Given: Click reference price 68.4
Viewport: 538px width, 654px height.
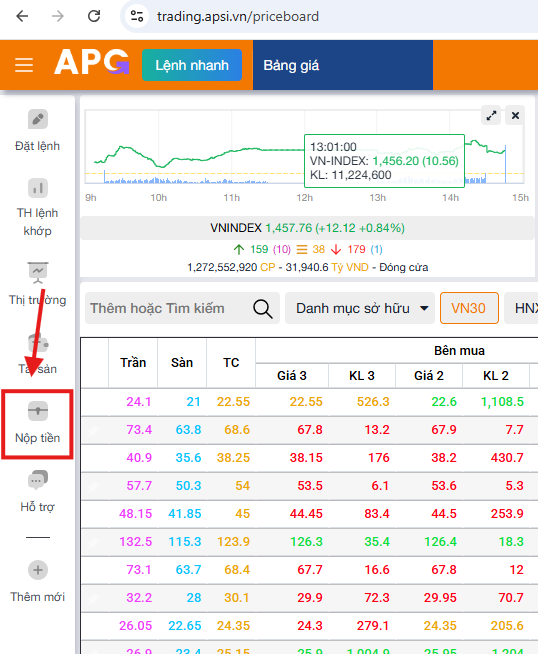Looking at the screenshot, I should 237,569.
